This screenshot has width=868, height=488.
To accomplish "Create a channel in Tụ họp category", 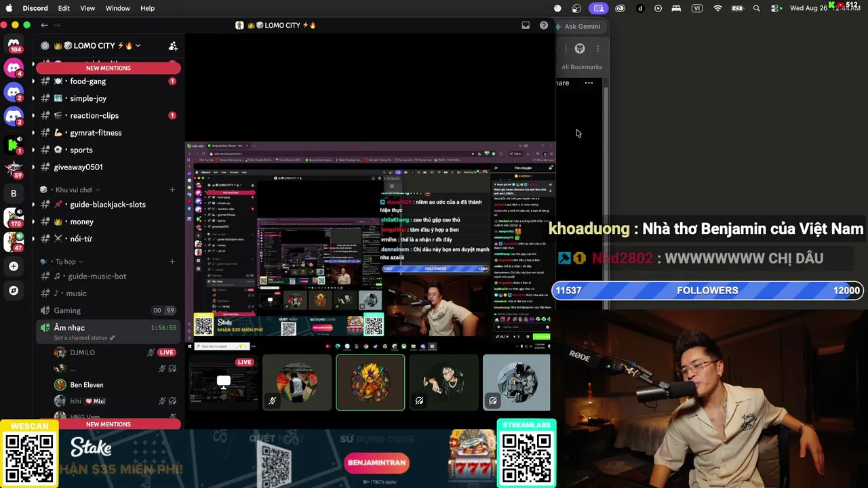I will pyautogui.click(x=172, y=262).
